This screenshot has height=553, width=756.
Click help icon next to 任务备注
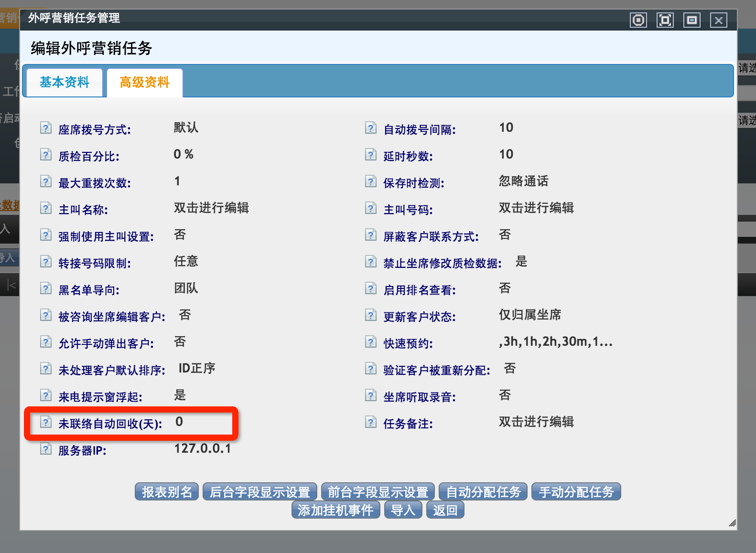click(371, 422)
